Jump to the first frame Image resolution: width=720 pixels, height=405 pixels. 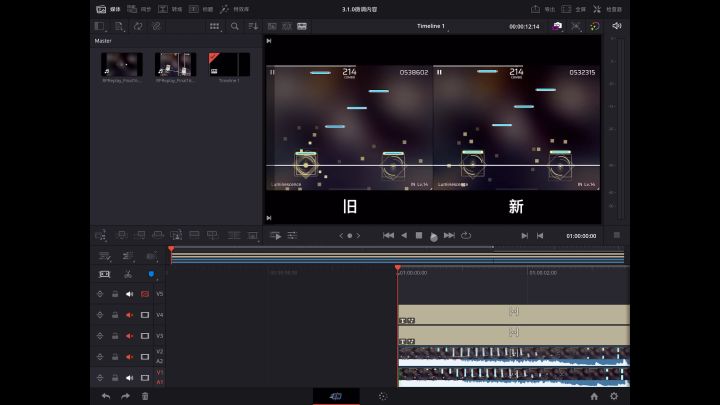[x=388, y=236]
